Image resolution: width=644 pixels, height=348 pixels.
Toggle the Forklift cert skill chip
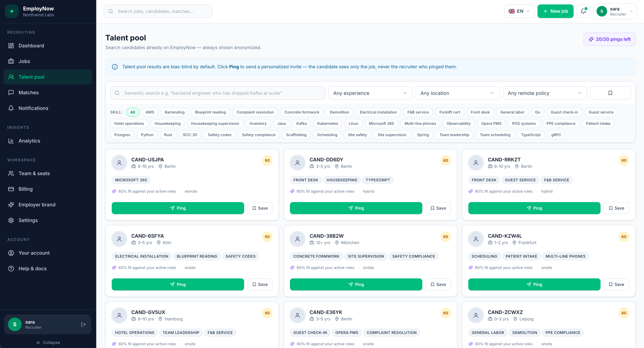[x=449, y=112]
